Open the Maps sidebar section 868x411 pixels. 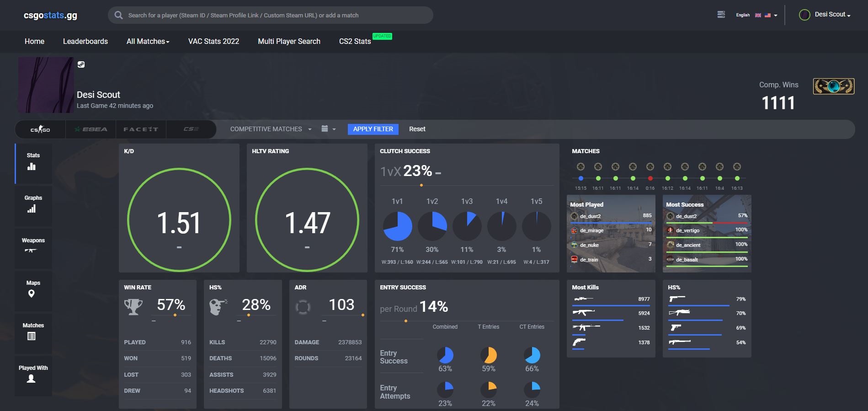point(33,291)
